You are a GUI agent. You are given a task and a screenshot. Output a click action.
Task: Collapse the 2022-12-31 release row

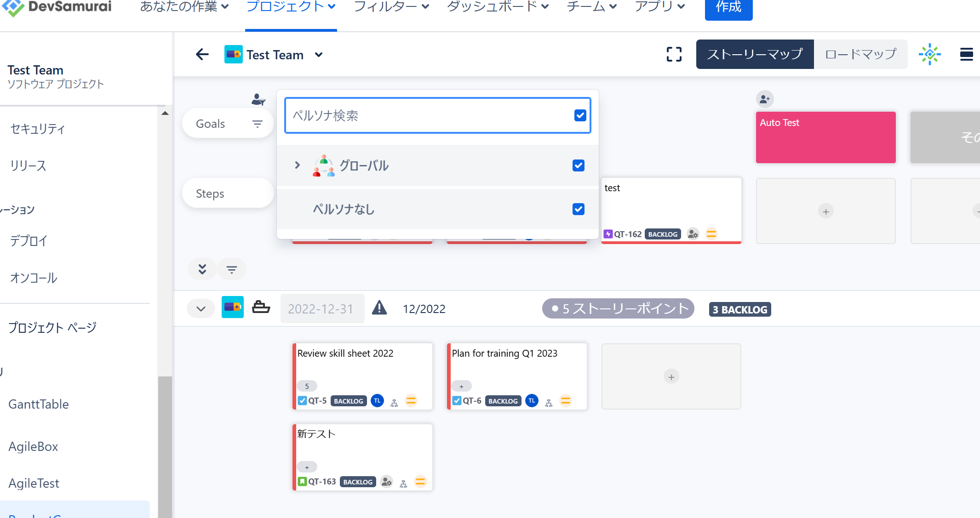tap(201, 309)
